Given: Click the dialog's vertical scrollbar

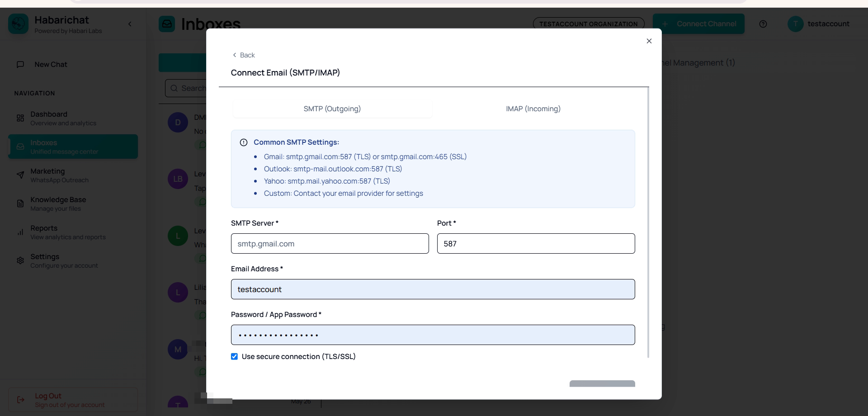Looking at the screenshot, I should (x=648, y=222).
